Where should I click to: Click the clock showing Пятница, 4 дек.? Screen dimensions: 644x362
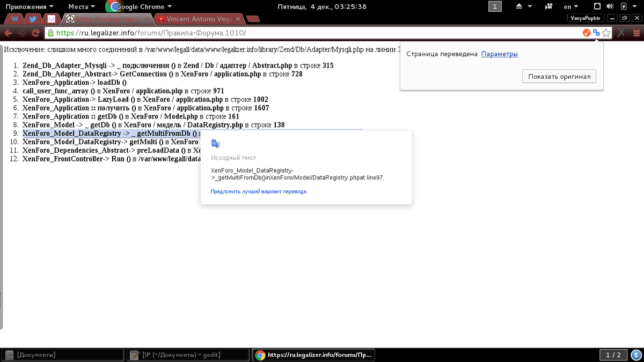(322, 6)
